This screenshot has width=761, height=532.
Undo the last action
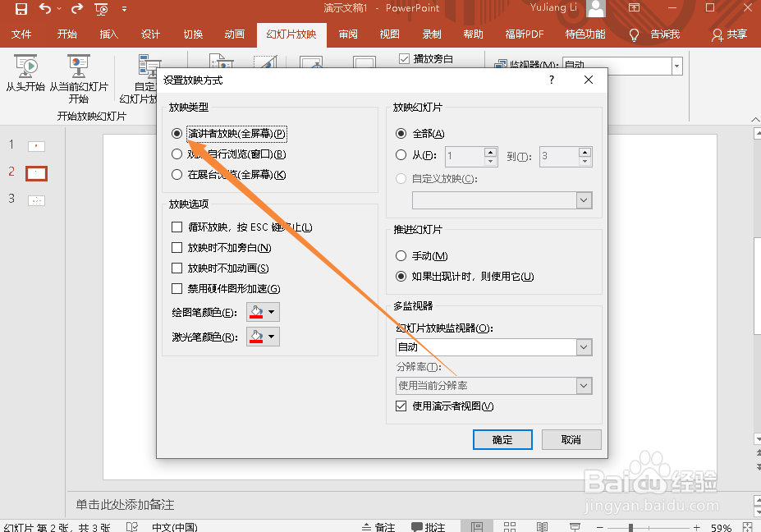(x=45, y=8)
